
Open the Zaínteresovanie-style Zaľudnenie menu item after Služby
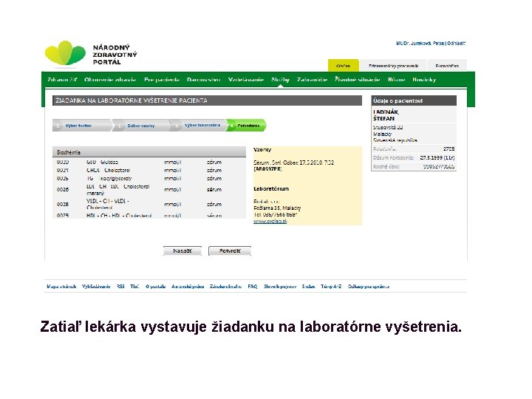tap(312, 79)
